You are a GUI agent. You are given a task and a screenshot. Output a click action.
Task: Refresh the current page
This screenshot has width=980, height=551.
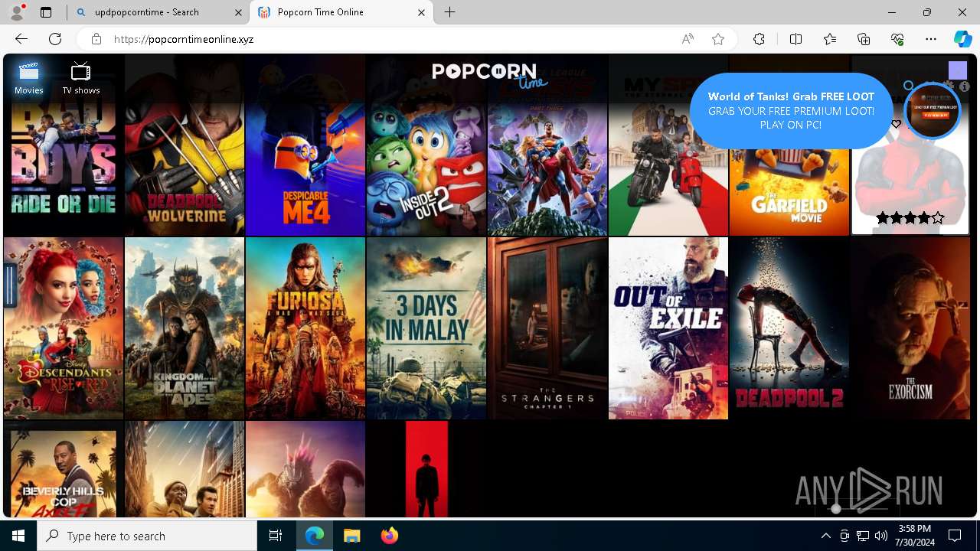[x=55, y=39]
